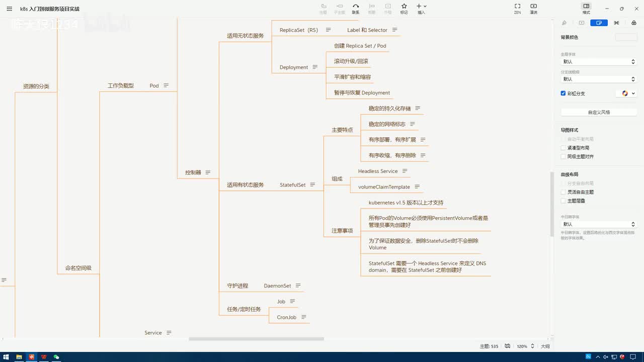
Task: Enable 同级主题对齐 sibling alignment
Action: tap(563, 156)
